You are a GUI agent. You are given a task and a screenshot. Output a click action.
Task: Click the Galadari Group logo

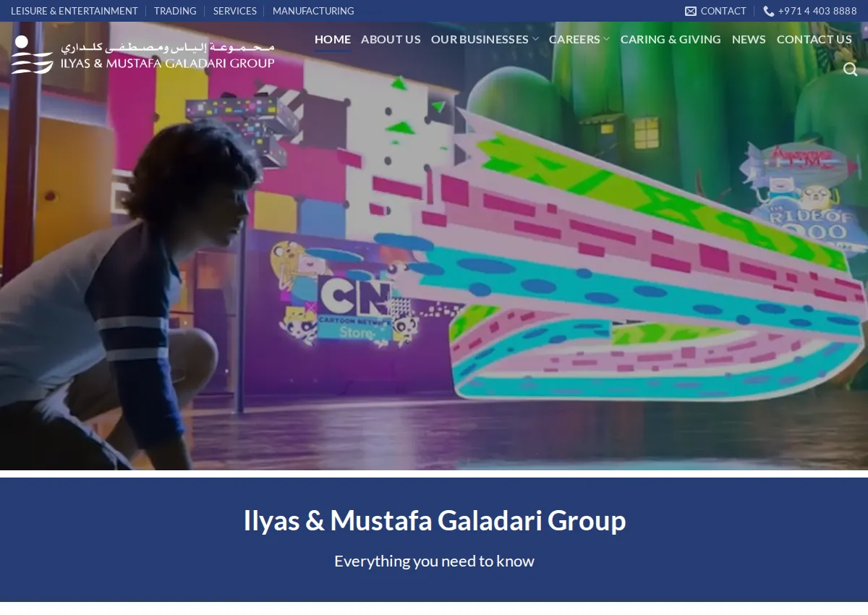click(142, 55)
